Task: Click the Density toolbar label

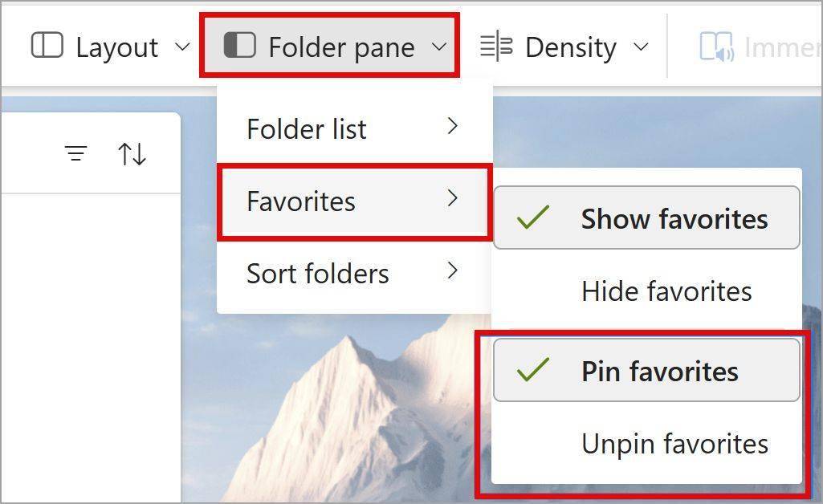Action: pos(571,47)
